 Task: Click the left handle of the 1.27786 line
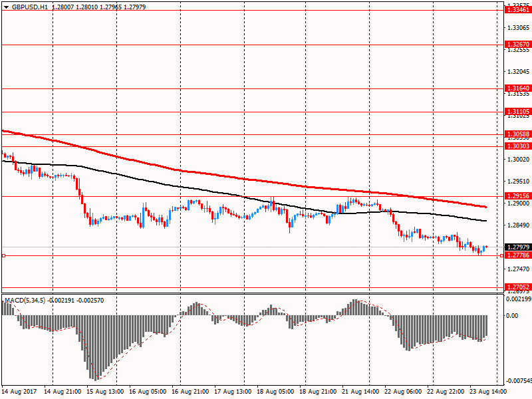coord(3,255)
